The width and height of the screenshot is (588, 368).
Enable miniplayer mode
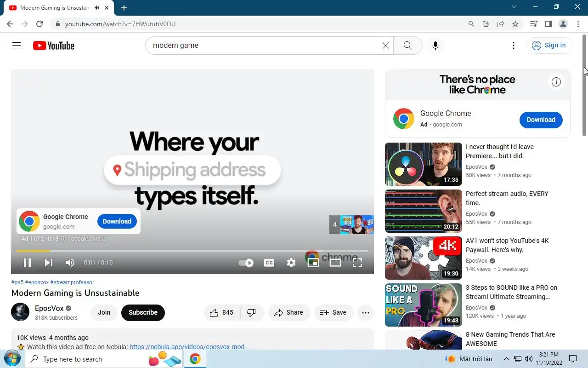pos(313,263)
